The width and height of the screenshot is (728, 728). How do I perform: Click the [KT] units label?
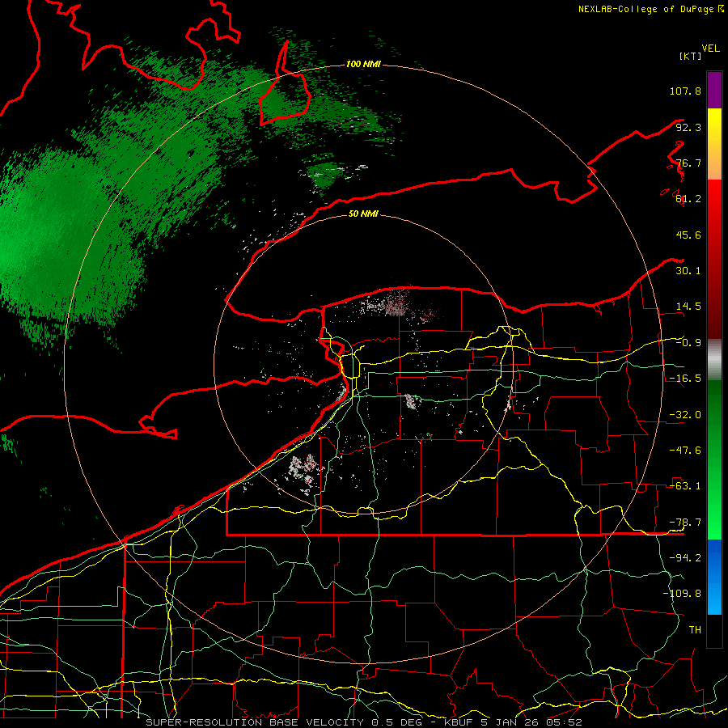[x=690, y=56]
